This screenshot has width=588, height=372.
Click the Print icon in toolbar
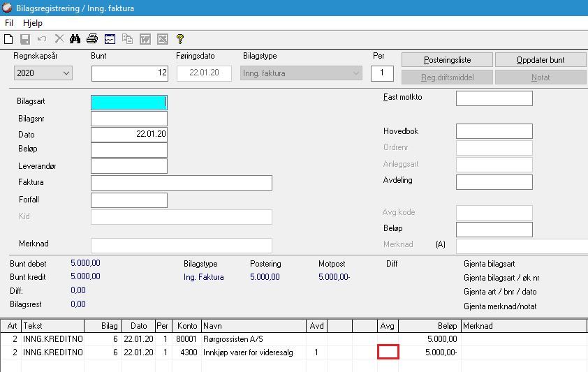[x=92, y=39]
